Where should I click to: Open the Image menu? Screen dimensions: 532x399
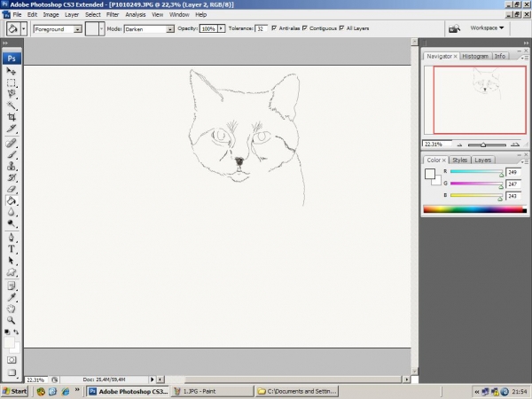point(51,14)
